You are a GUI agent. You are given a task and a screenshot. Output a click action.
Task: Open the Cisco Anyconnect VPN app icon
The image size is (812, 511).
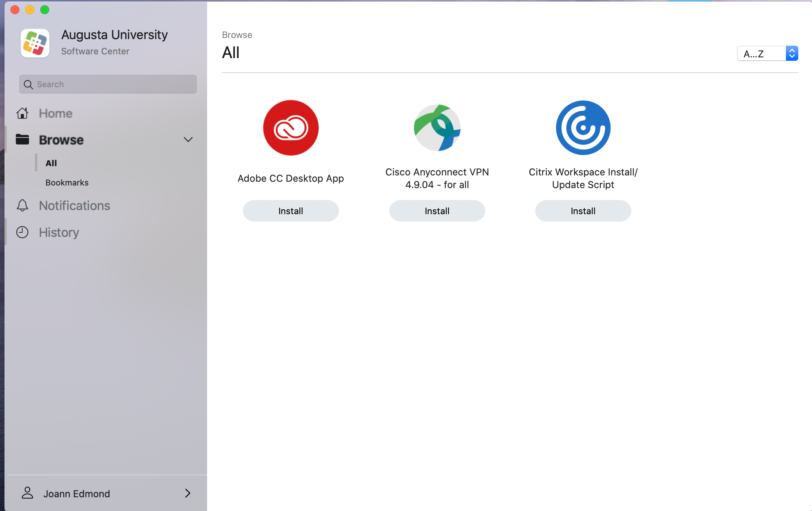pos(437,128)
